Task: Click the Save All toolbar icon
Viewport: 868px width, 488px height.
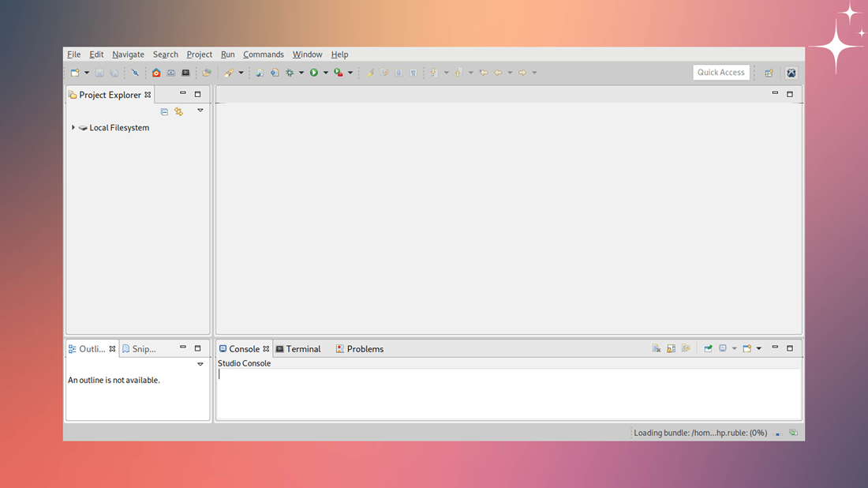Action: (114, 73)
